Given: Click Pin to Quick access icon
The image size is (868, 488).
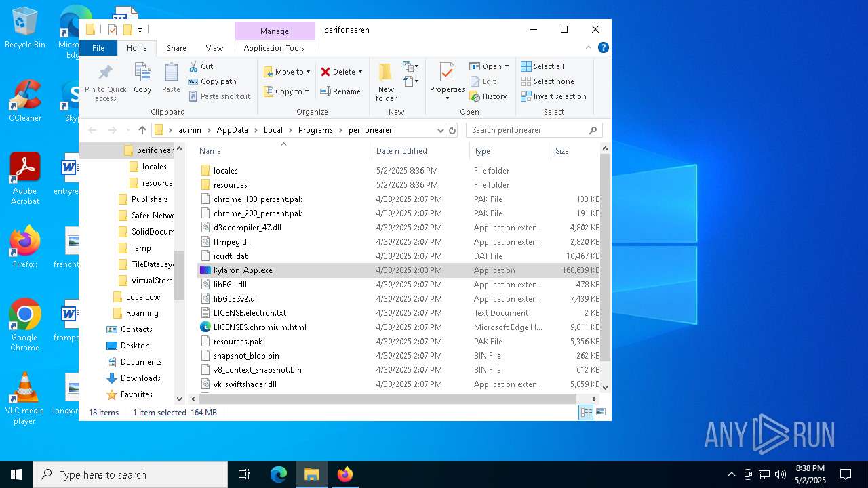Looking at the screenshot, I should pos(105,82).
